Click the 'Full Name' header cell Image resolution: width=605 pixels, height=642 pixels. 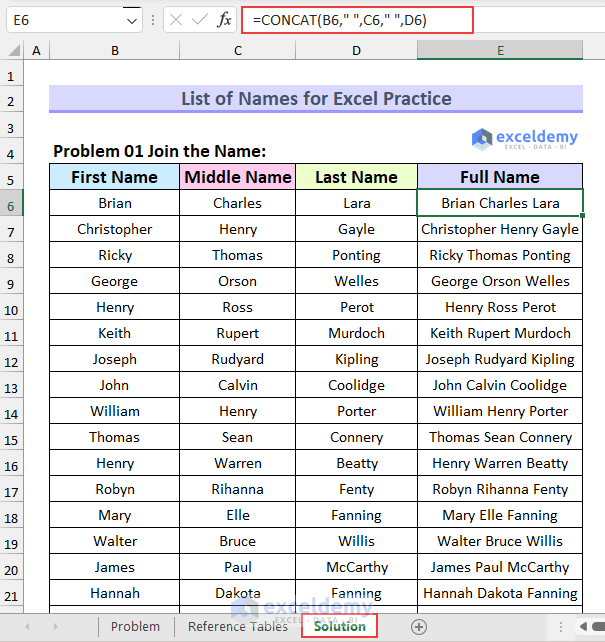coord(500,177)
